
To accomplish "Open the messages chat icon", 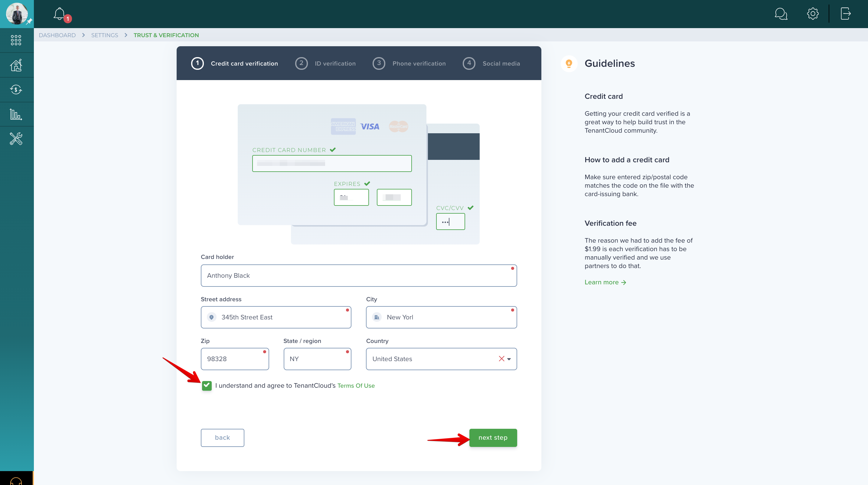I will (781, 14).
